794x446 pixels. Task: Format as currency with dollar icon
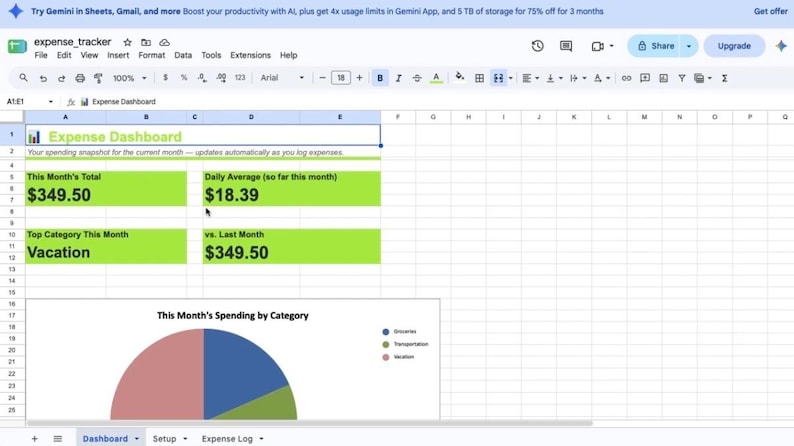click(165, 78)
